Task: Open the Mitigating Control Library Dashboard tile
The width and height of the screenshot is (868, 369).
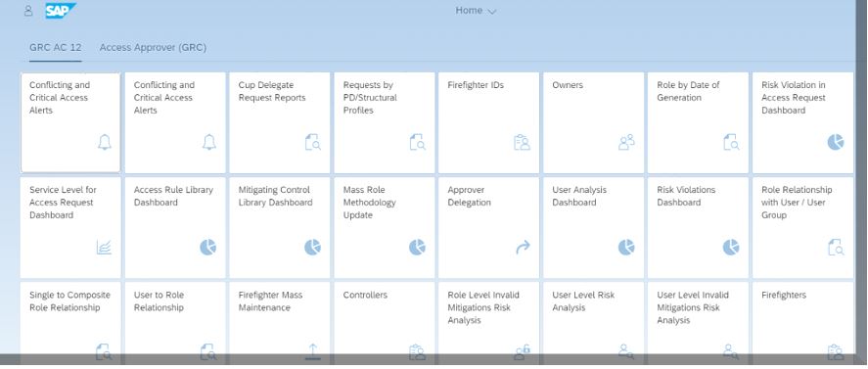Action: (x=280, y=227)
